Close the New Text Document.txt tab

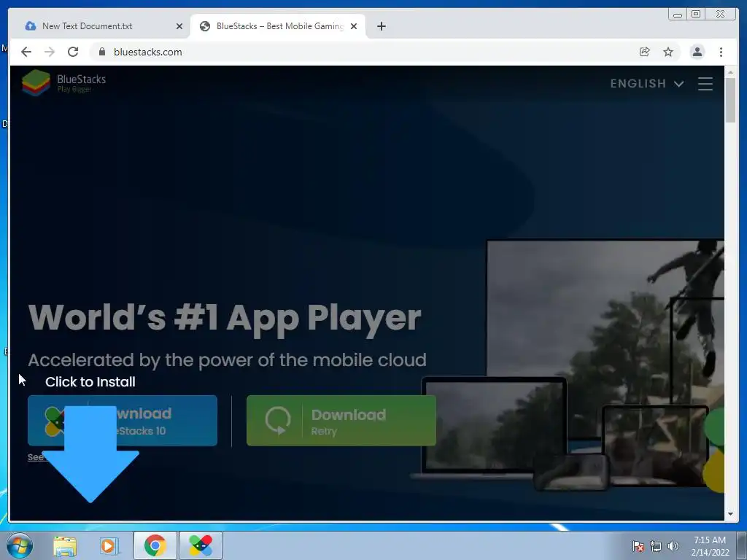(x=179, y=26)
